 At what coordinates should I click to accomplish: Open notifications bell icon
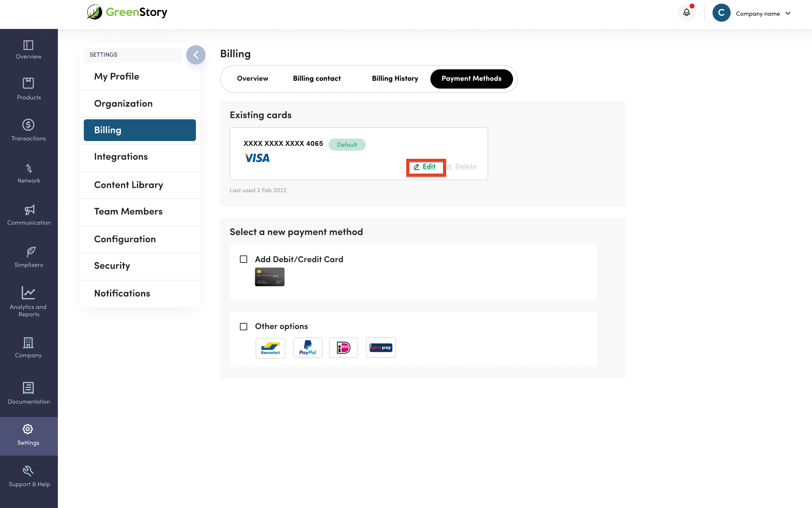pyautogui.click(x=686, y=13)
